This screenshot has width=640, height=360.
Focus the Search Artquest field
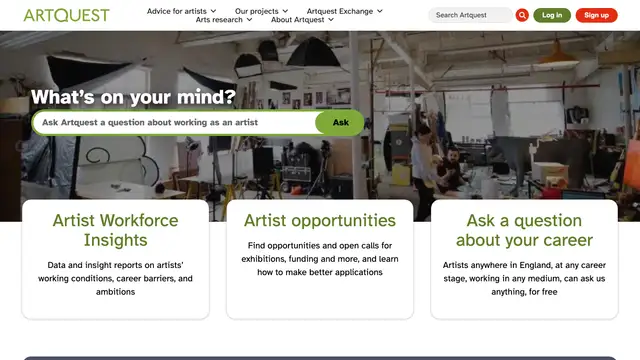pos(470,15)
